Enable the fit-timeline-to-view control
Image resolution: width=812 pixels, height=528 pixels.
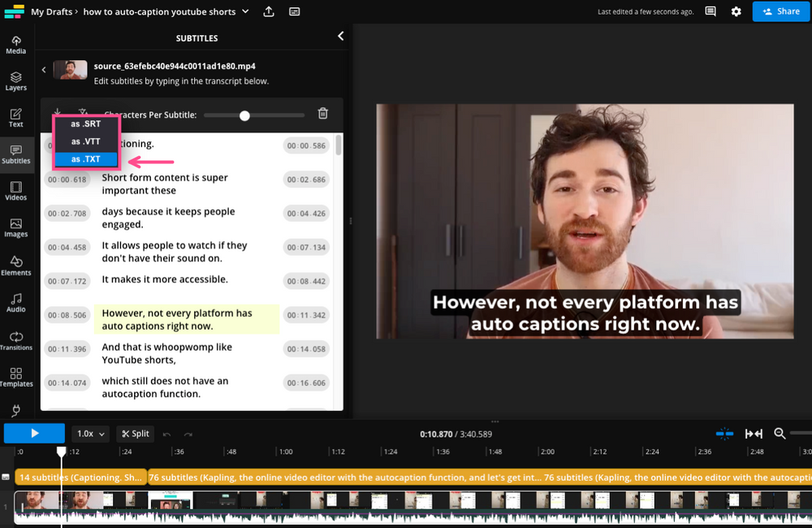click(x=754, y=433)
